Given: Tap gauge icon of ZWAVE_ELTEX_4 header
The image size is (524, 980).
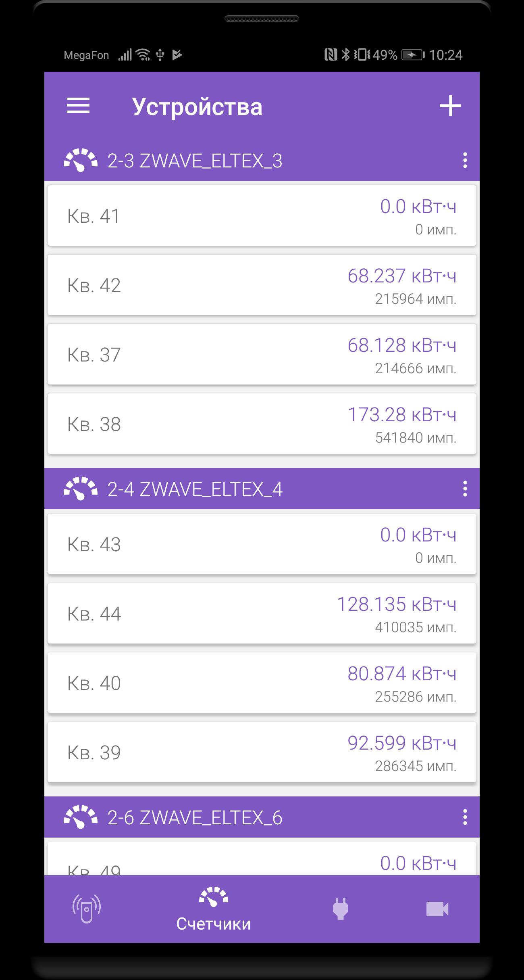Looking at the screenshot, I should [x=81, y=489].
